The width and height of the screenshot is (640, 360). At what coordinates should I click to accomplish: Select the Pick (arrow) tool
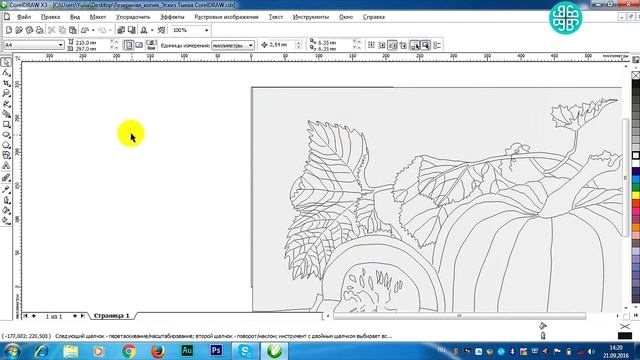pyautogui.click(x=6, y=62)
